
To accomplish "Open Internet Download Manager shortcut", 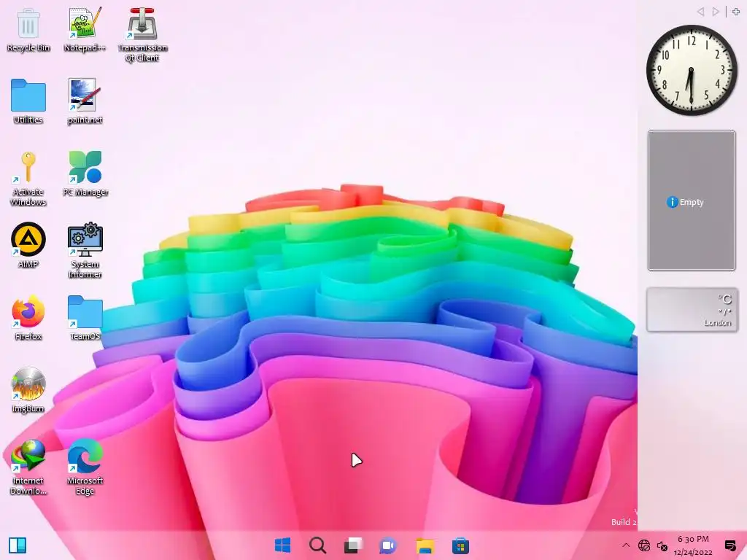I will (x=28, y=467).
